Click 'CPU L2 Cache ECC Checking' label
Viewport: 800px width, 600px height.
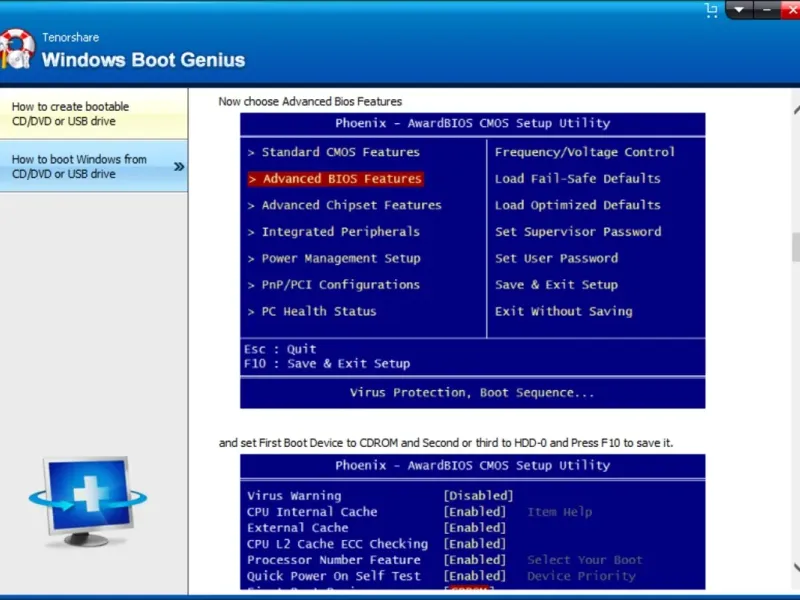pos(337,544)
